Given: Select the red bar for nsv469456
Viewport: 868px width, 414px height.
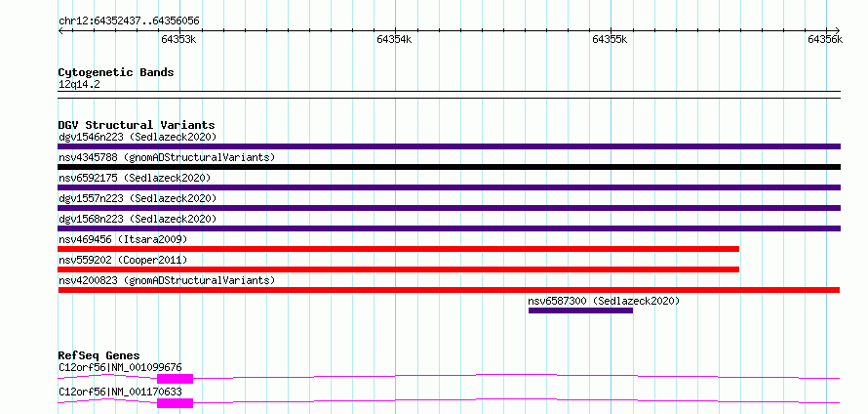Looking at the screenshot, I should [399, 249].
